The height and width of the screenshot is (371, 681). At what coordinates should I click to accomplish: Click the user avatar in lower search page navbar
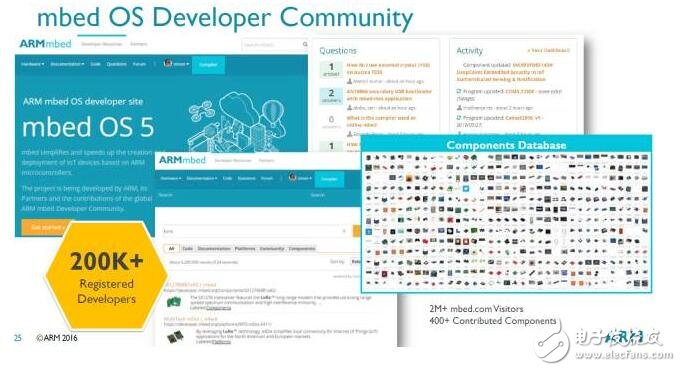point(293,178)
